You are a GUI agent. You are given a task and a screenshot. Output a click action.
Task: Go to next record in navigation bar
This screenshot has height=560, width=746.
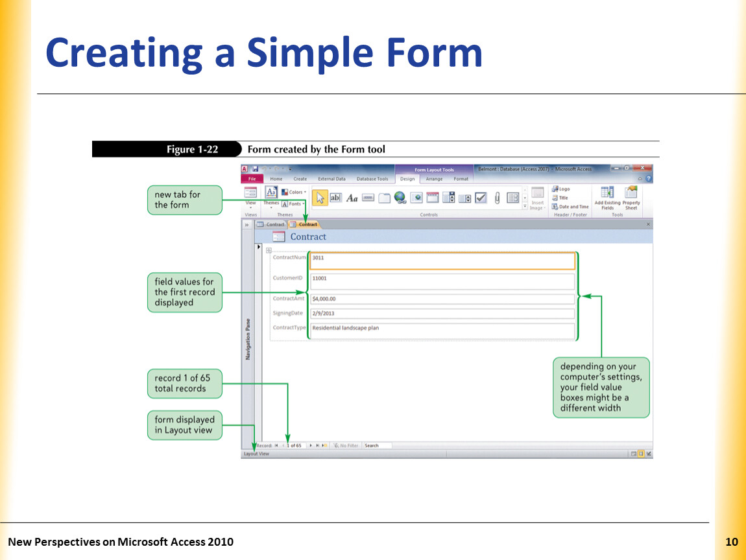pos(311,446)
